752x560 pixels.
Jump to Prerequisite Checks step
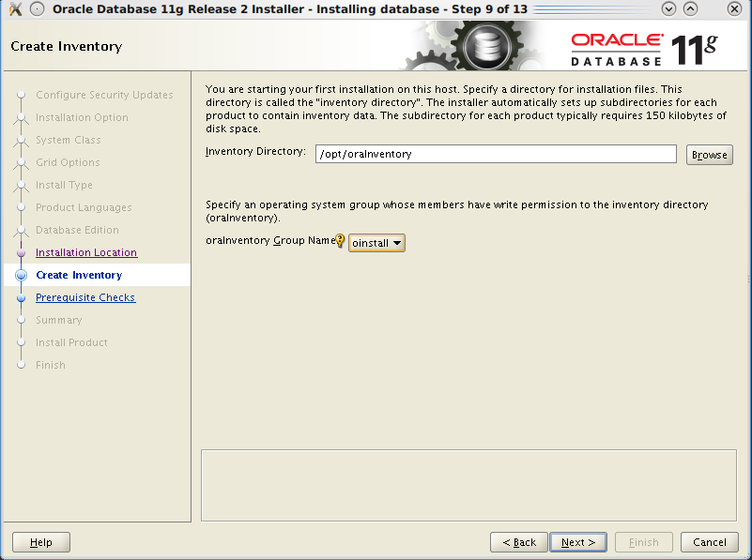(85, 297)
